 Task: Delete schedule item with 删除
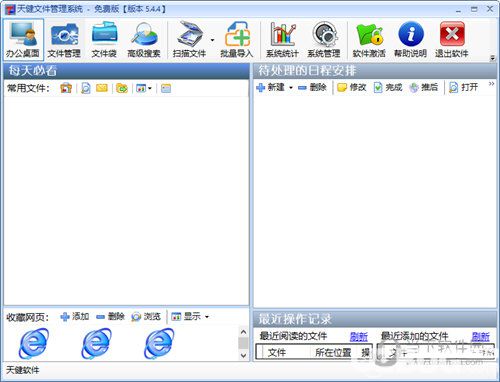coord(312,87)
